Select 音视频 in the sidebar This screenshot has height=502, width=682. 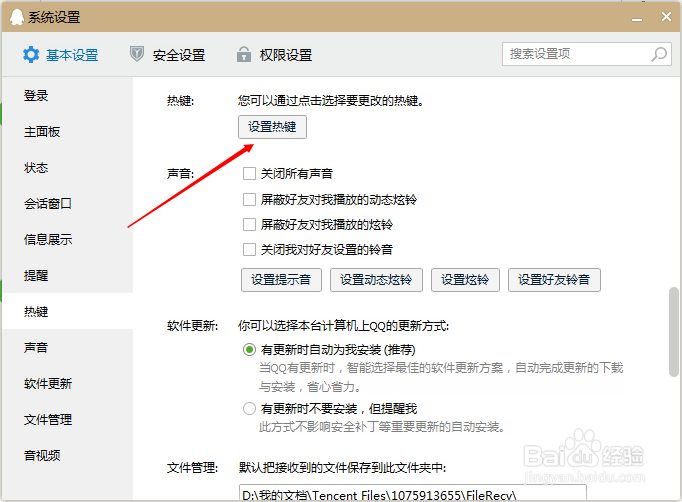[x=67, y=455]
